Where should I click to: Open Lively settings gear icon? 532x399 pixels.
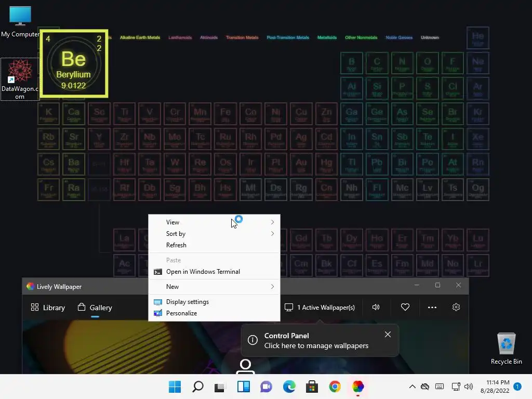456,308
